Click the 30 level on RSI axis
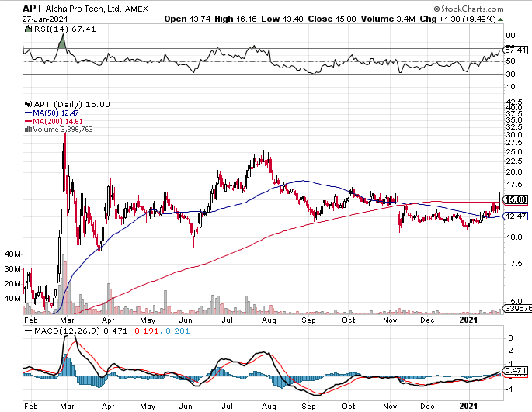The image size is (532, 412). tap(510, 74)
